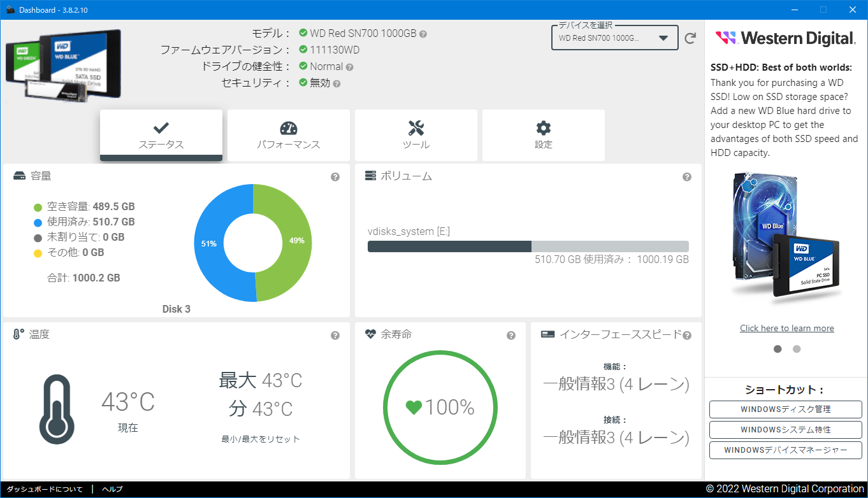Click the WD Blue drive product image

click(786, 236)
